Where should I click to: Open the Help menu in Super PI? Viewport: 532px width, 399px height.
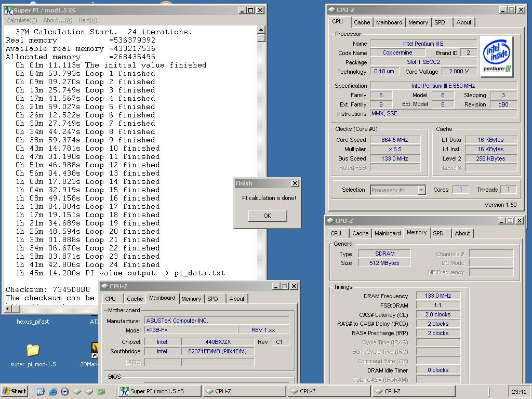click(88, 20)
